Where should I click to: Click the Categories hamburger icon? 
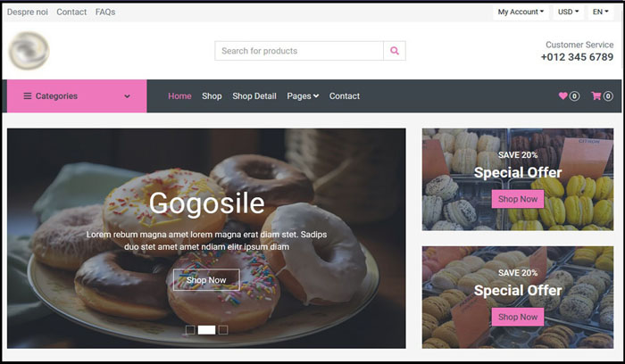(x=28, y=96)
